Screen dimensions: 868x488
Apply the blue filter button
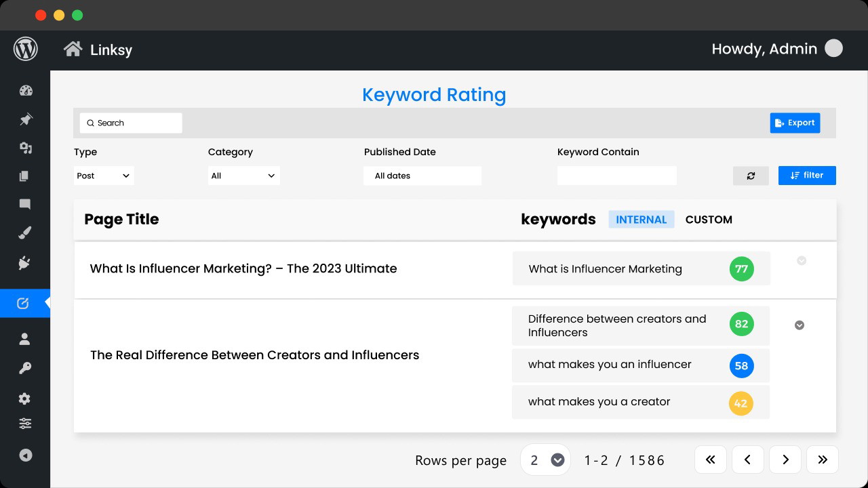[x=807, y=176]
